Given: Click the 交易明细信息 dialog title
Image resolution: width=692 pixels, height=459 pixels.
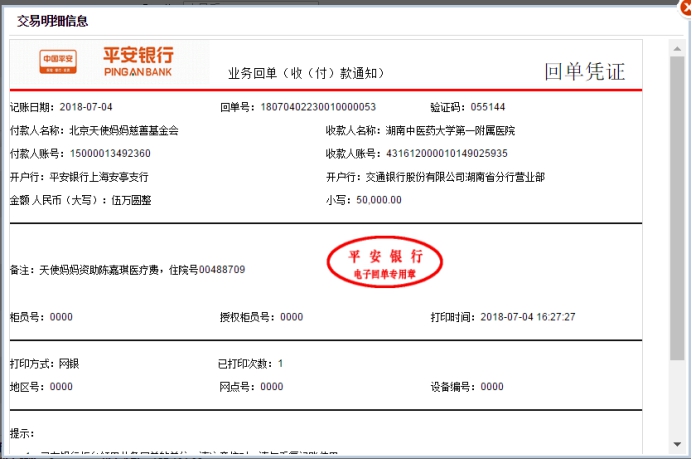Looking at the screenshot, I should (x=53, y=21).
